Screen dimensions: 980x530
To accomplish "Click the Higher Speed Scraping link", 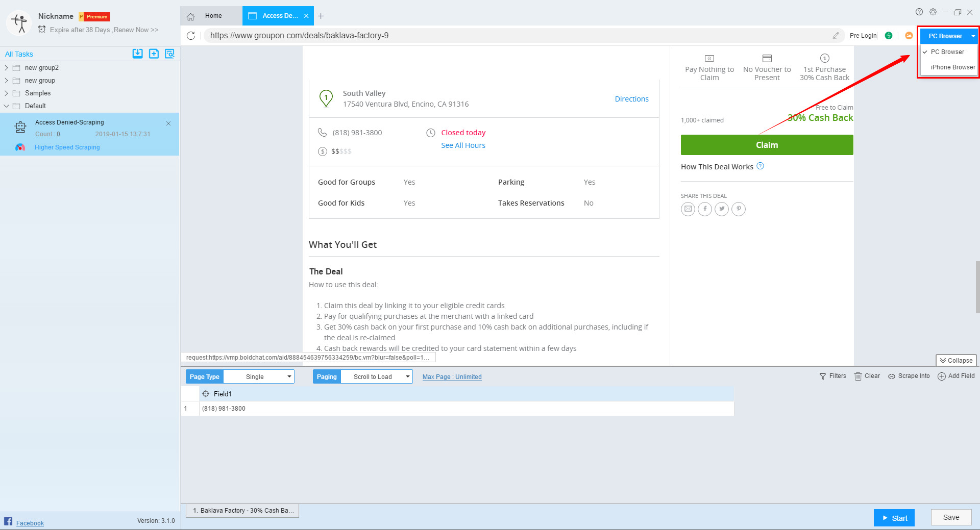I will click(x=67, y=147).
